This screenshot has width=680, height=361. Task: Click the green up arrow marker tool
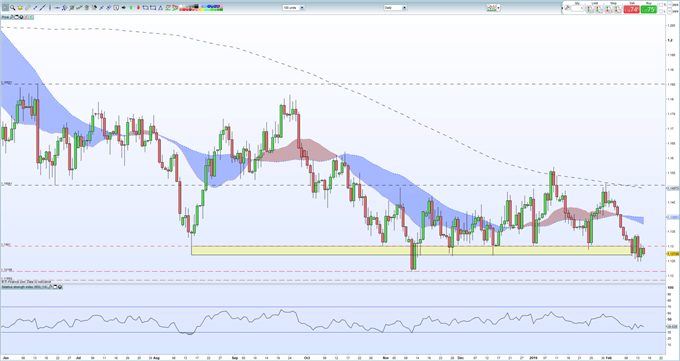point(131,7)
